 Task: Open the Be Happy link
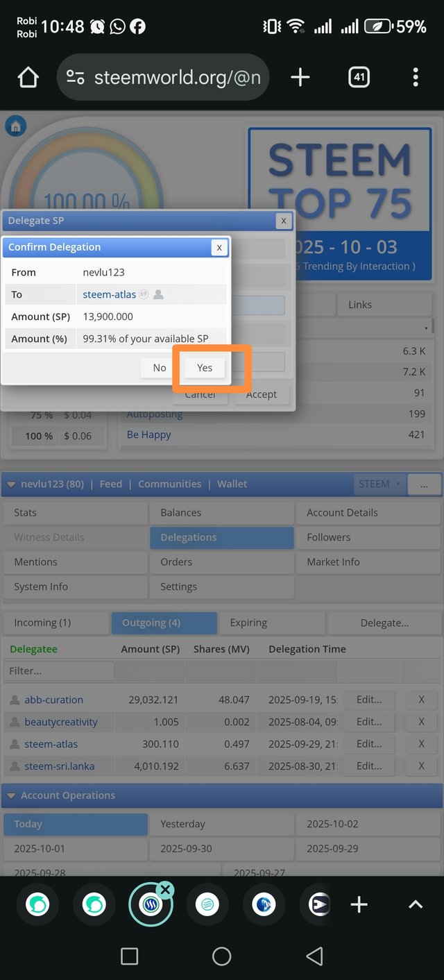click(x=148, y=434)
